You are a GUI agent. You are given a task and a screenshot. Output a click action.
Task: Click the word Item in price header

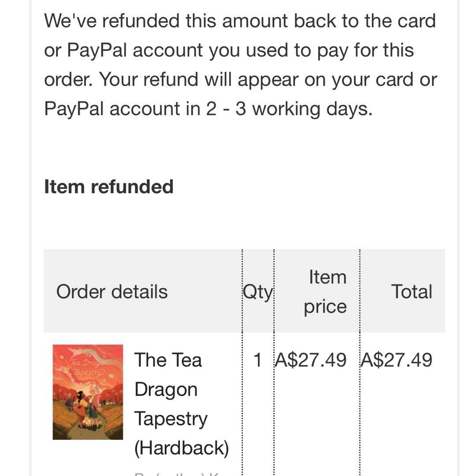click(x=327, y=277)
